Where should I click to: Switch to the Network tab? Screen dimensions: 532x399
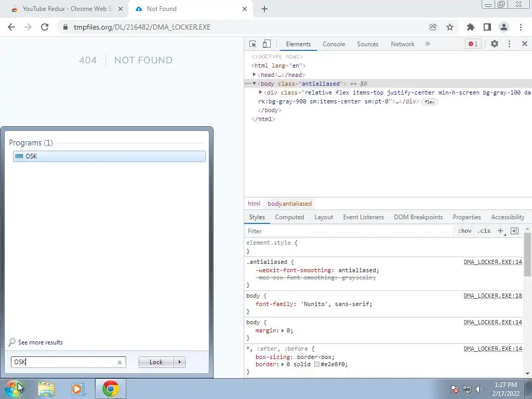[x=403, y=44]
